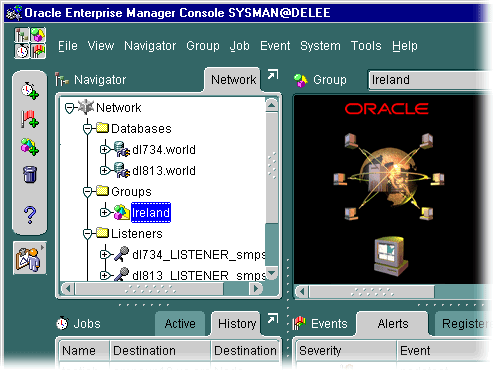
Task: Expand the Ireland group node
Action: click(x=105, y=212)
